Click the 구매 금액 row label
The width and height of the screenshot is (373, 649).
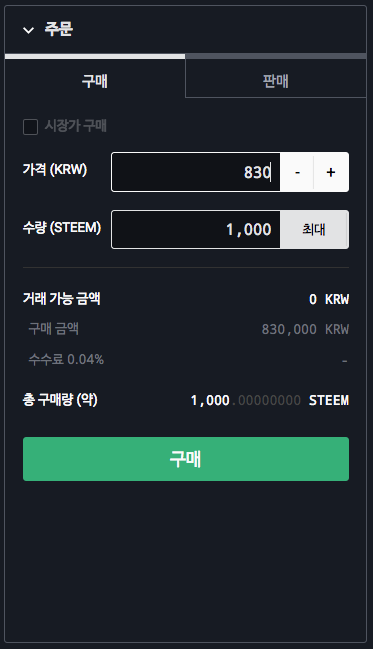pyautogui.click(x=53, y=329)
